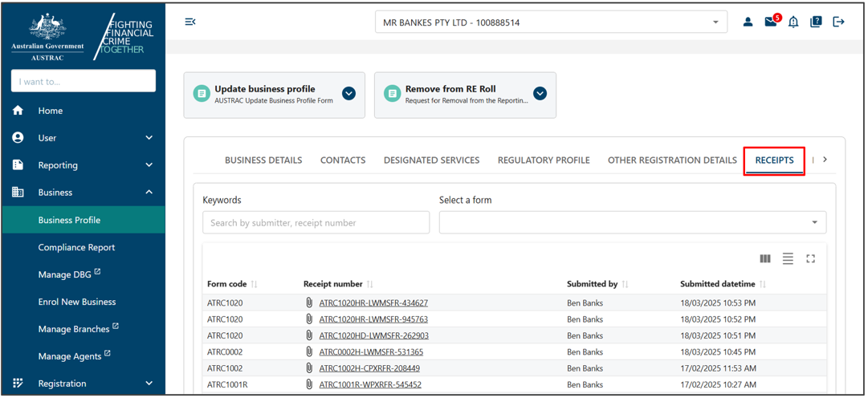
Task: Click the Keywords search by submitter field
Action: pyautogui.click(x=316, y=222)
